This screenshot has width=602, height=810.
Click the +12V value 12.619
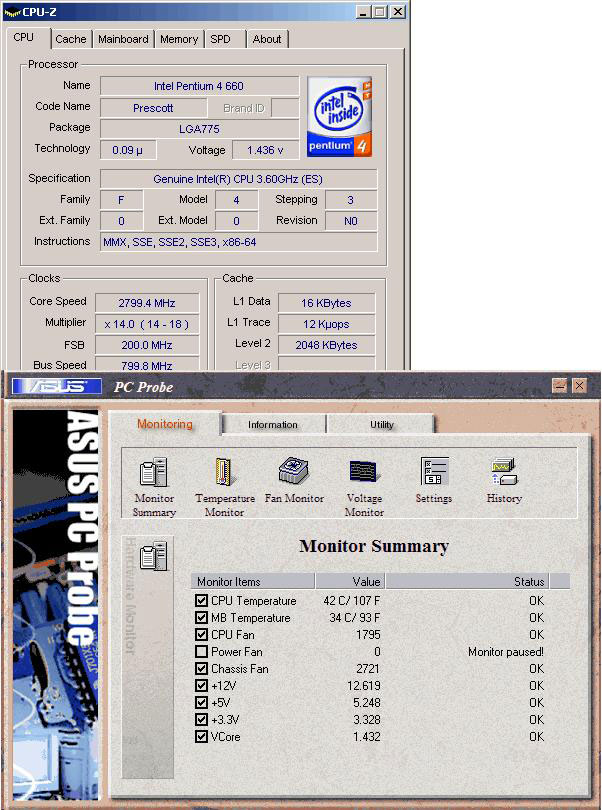(364, 686)
